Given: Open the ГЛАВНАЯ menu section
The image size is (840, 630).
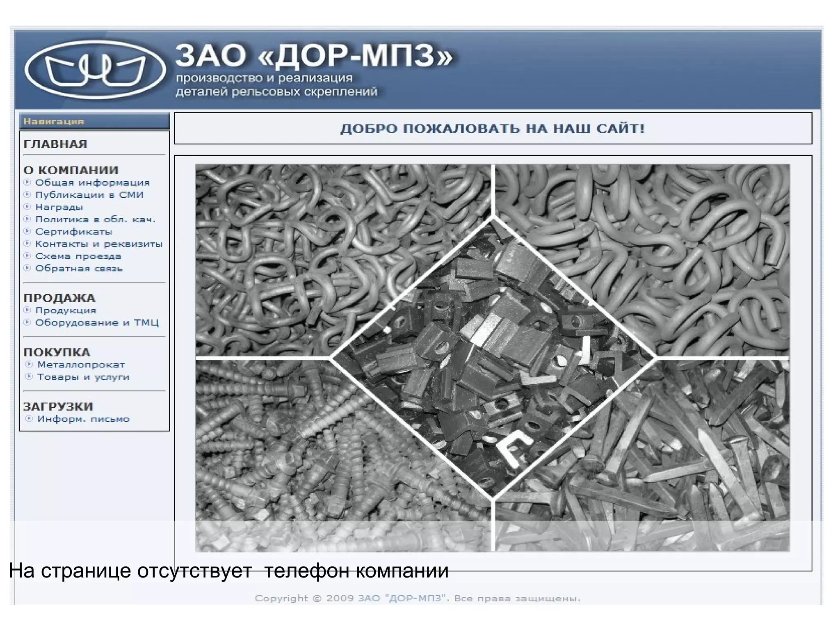Looking at the screenshot, I should point(55,144).
